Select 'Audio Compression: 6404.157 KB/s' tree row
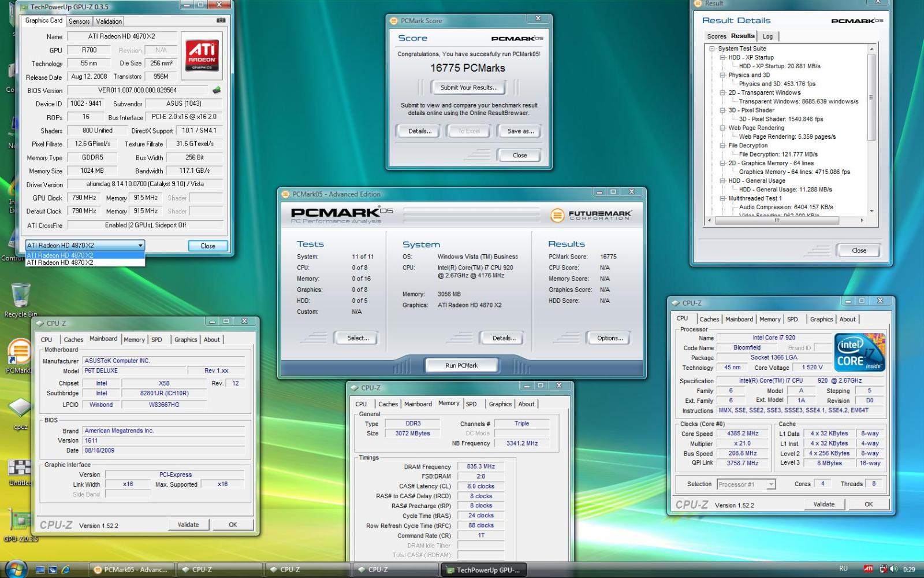 pos(786,207)
